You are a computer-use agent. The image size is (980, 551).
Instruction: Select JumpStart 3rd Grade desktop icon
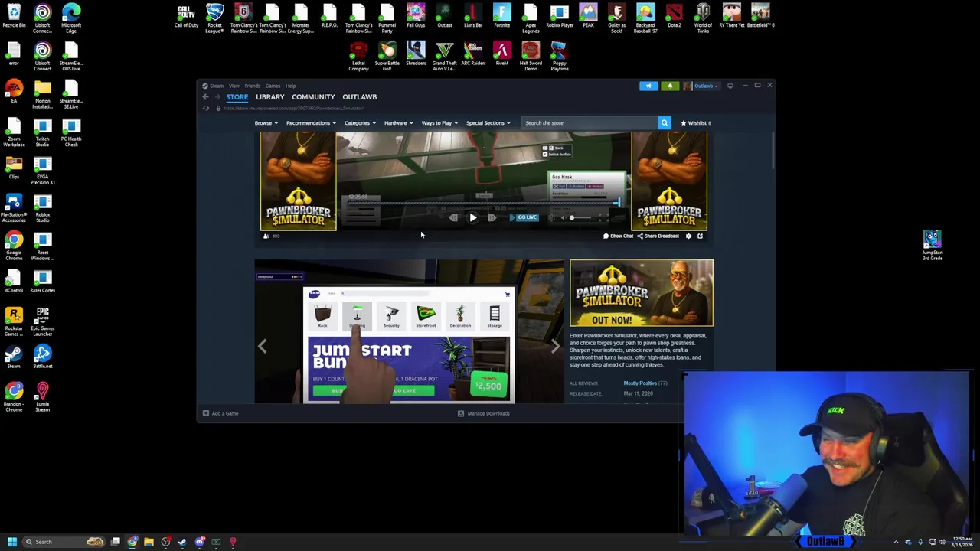(932, 246)
